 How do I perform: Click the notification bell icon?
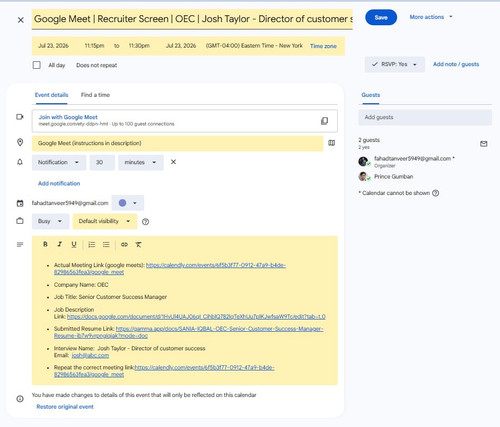(20, 162)
